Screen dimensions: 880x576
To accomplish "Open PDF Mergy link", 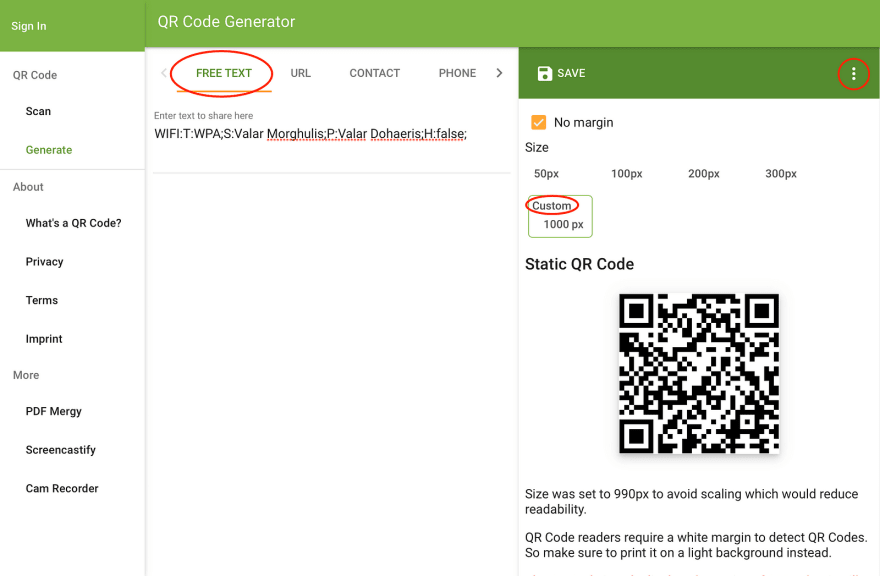I will 53,412.
